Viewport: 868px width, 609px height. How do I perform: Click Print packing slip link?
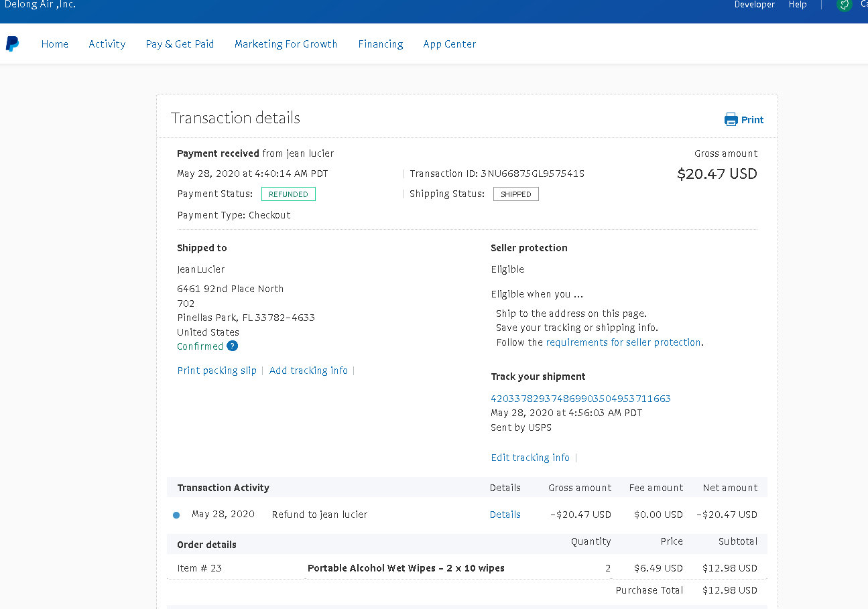point(216,370)
